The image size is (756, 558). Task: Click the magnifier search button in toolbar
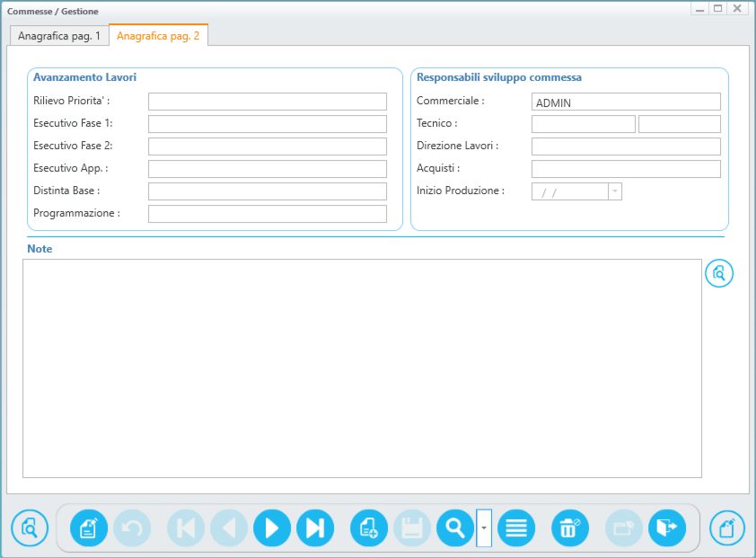(455, 527)
